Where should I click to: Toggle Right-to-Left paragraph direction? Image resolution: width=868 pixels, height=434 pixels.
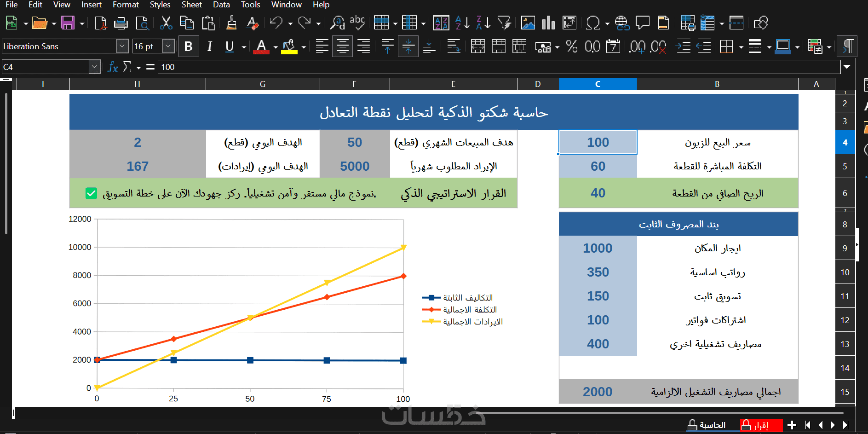pos(847,46)
